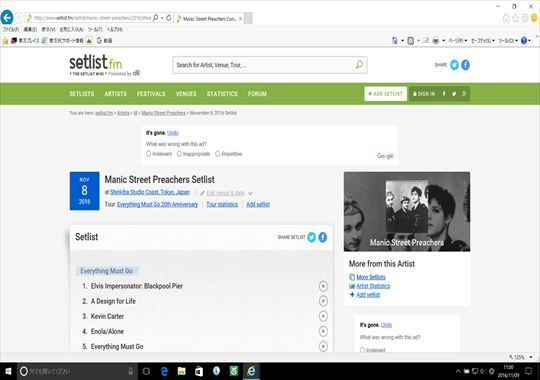Select the Inappropriate ad feedback option

point(179,154)
